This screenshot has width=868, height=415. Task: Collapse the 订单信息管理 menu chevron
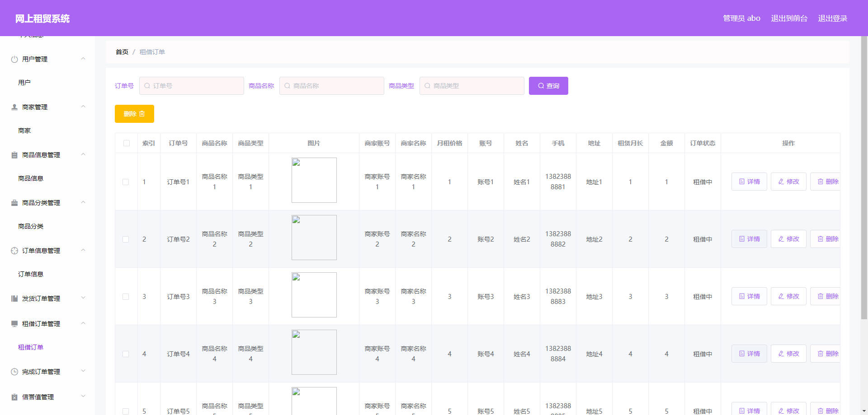click(83, 250)
